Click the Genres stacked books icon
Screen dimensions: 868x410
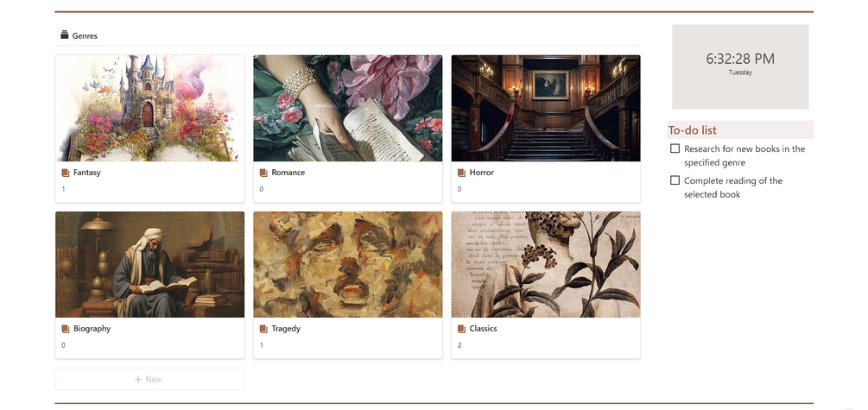tap(65, 35)
